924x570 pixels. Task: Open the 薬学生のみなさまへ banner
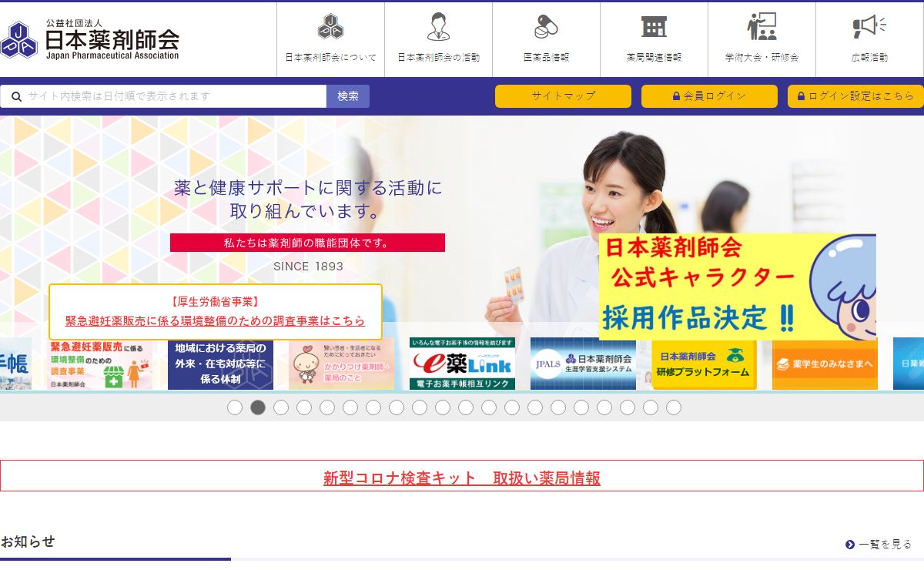click(825, 364)
